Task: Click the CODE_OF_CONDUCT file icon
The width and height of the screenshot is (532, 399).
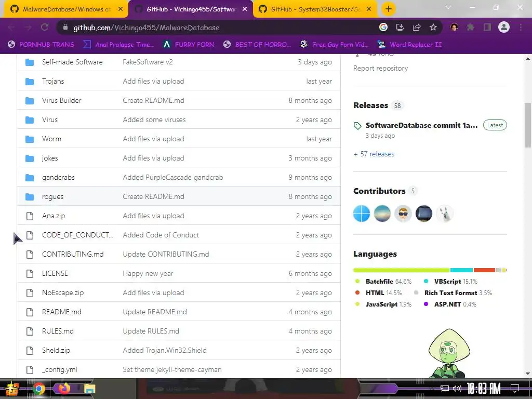Action: [30, 235]
